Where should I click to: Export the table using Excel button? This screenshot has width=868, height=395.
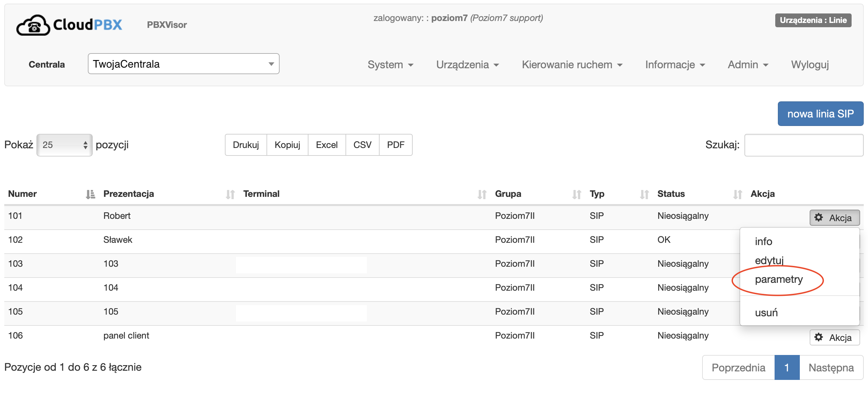pos(326,145)
